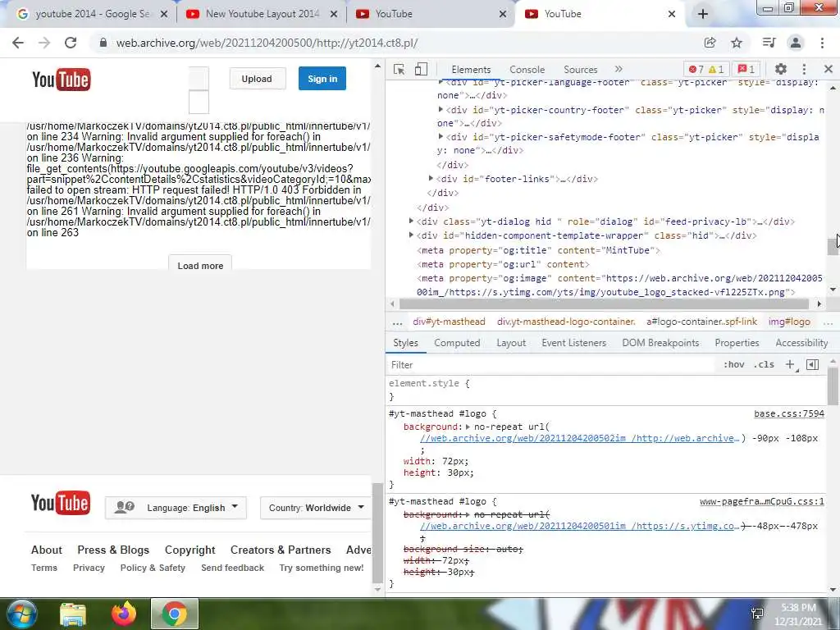Click the browser back arrow

coord(18,43)
